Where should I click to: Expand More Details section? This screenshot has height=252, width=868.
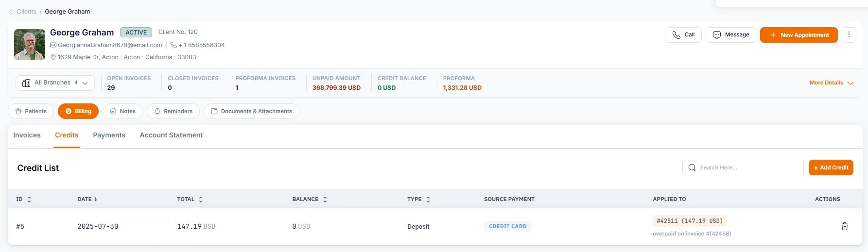[x=831, y=83]
